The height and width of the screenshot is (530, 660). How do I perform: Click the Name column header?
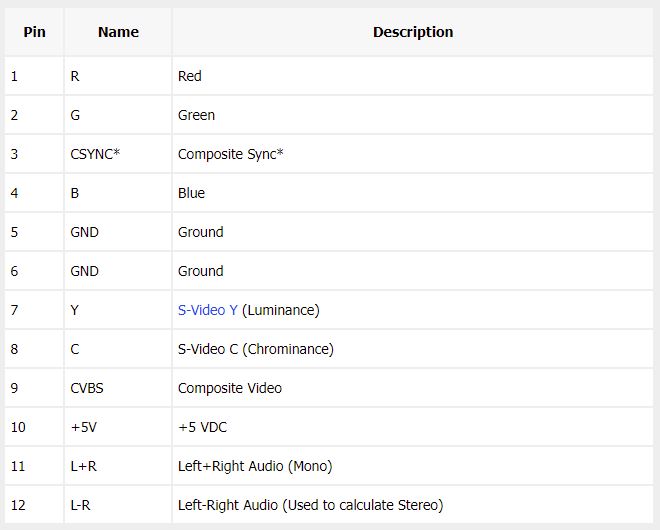tap(118, 32)
